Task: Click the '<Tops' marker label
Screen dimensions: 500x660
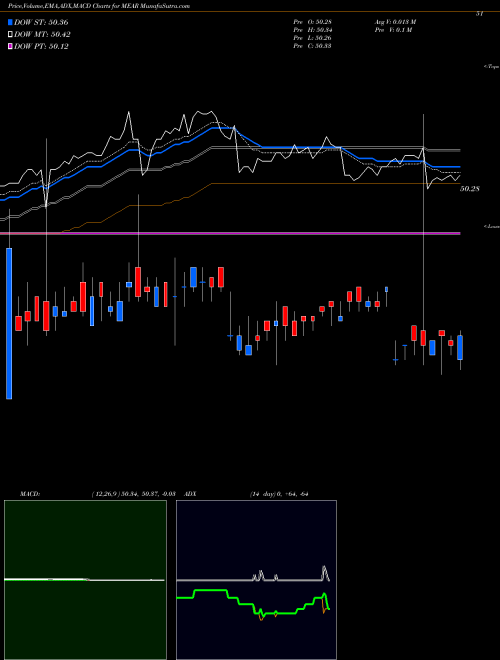Action: tap(492, 67)
